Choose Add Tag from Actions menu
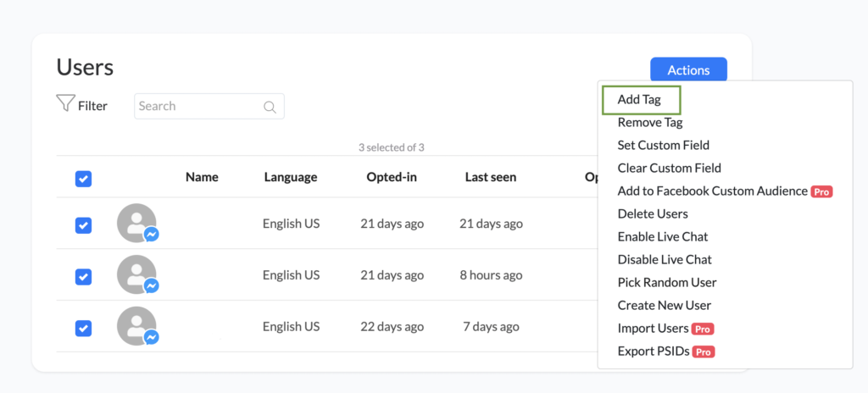Screen dimensions: 868x393 639,99
